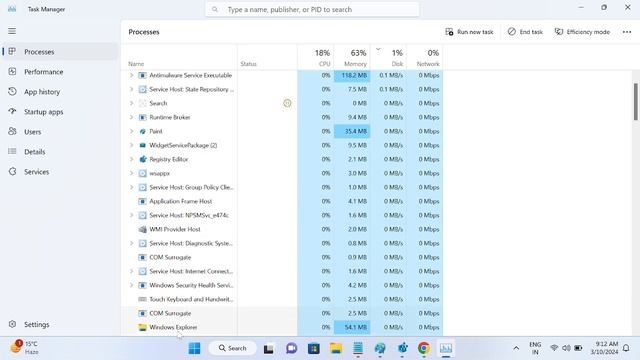Switch to the Details page
The width and height of the screenshot is (640, 360).
(x=60, y=152)
